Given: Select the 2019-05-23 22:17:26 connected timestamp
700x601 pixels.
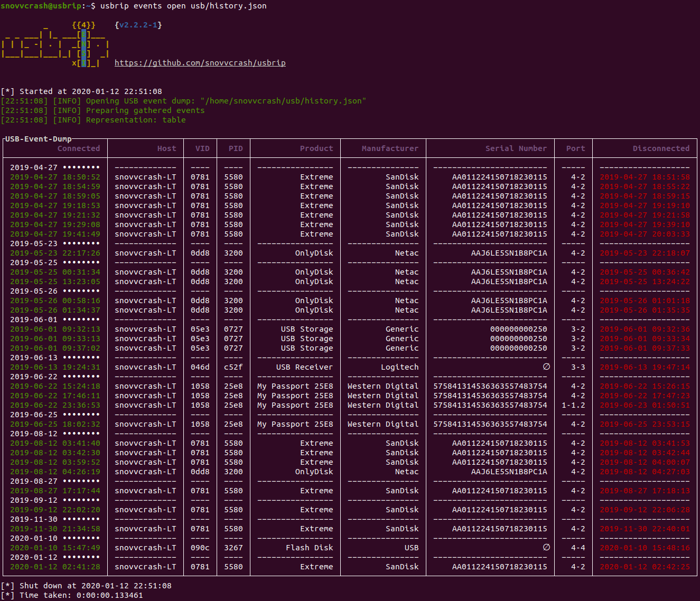Looking at the screenshot, I should tap(55, 253).
